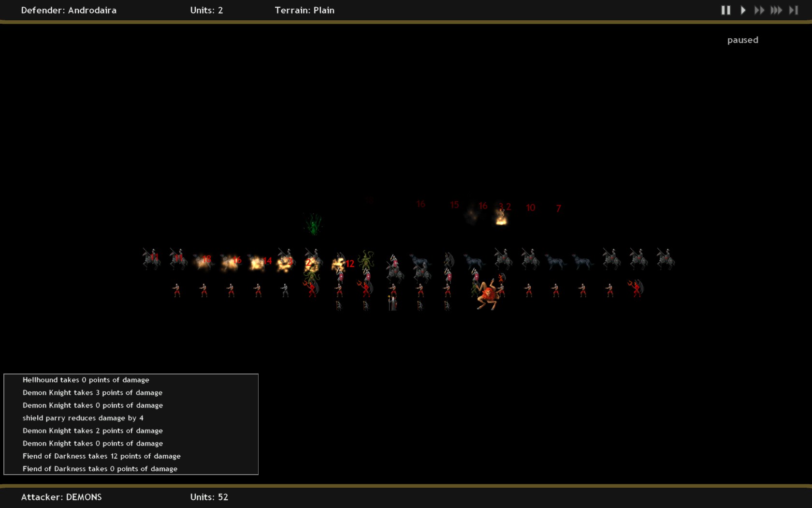Screen dimensions: 812x508
Task: Click the "Hellhound takes 0 points" log entry
Action: pyautogui.click(x=86, y=380)
